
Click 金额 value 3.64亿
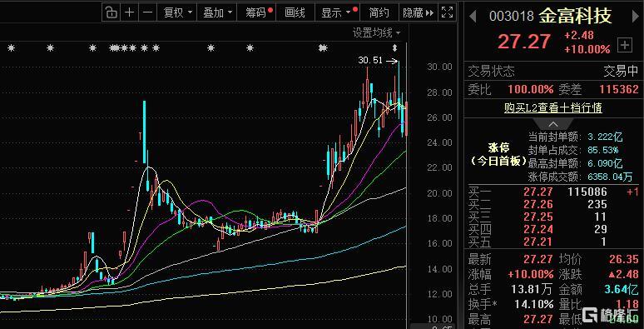[621, 289]
